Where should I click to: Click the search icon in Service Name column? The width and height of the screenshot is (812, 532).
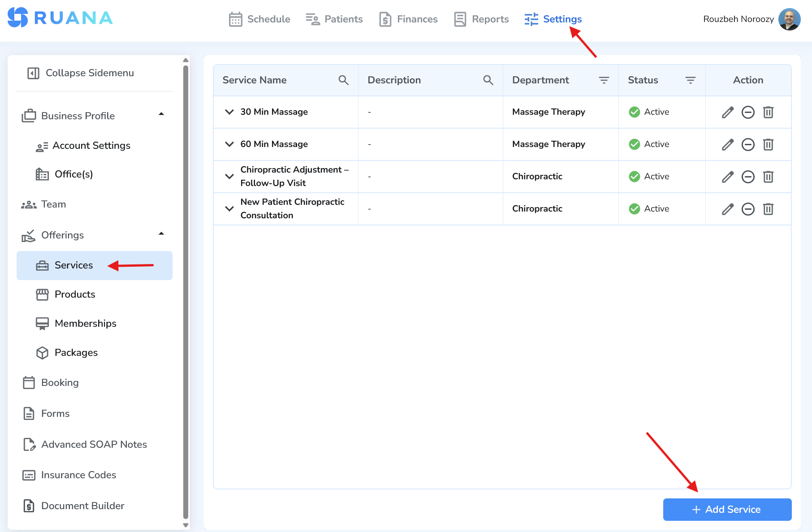pos(343,80)
